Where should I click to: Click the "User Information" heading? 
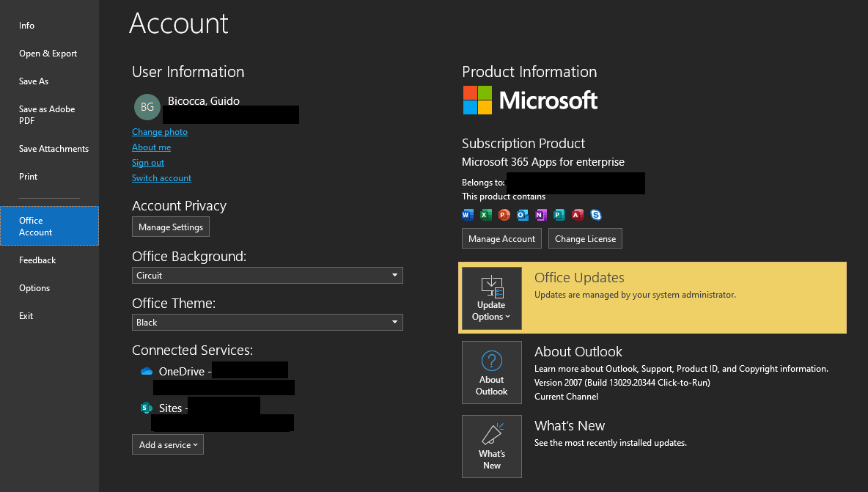point(188,71)
